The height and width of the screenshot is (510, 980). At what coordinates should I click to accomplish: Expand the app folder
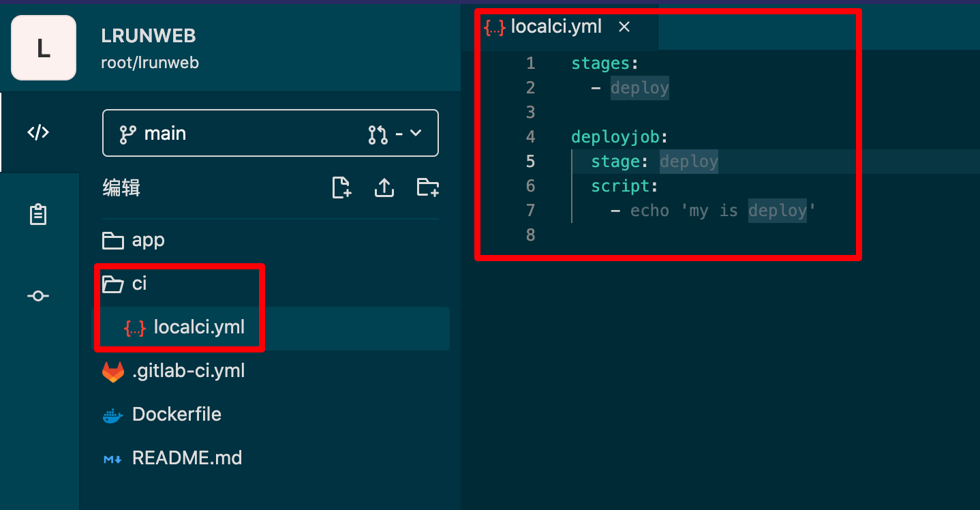[x=147, y=240]
